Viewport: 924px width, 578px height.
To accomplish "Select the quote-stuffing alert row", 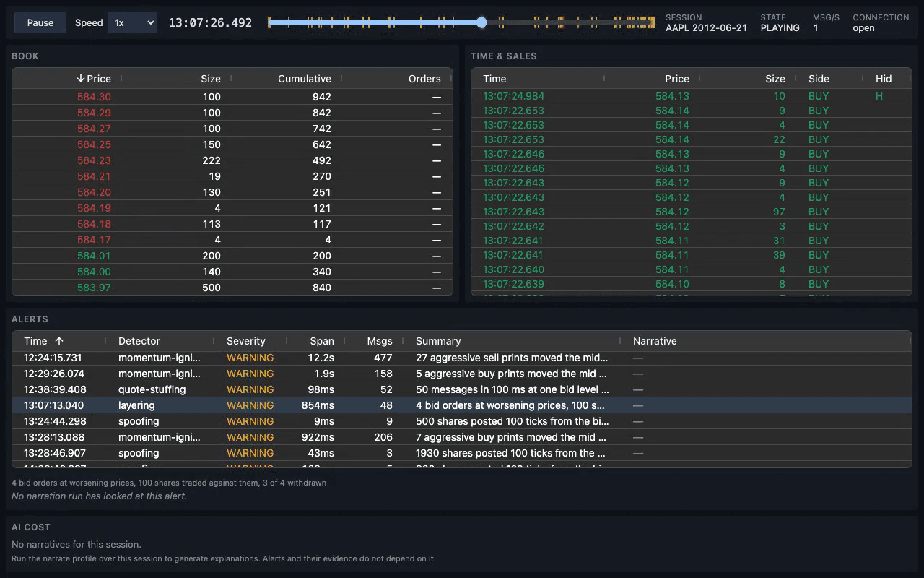I will (x=462, y=389).
